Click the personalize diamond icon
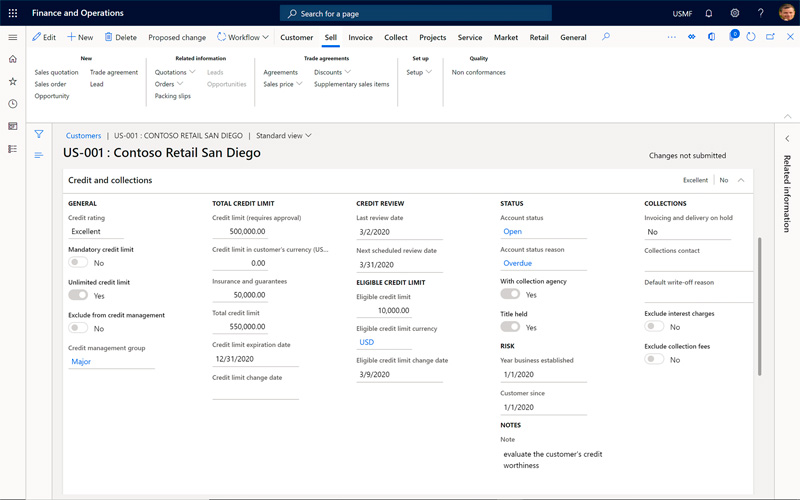 (692, 37)
